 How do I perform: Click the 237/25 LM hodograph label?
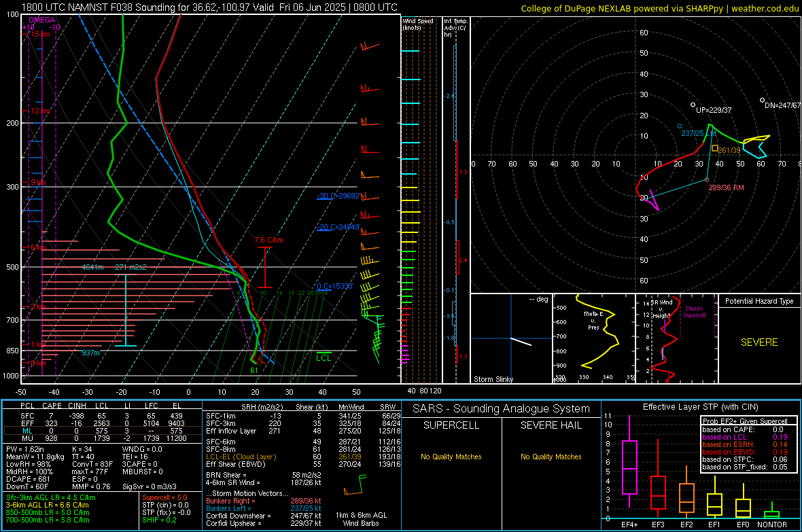(x=698, y=133)
